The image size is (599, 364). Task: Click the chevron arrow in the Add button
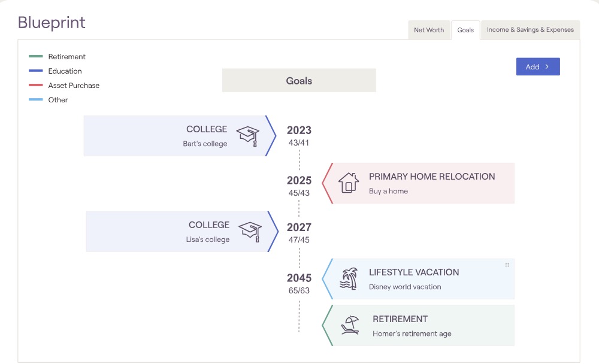(547, 67)
